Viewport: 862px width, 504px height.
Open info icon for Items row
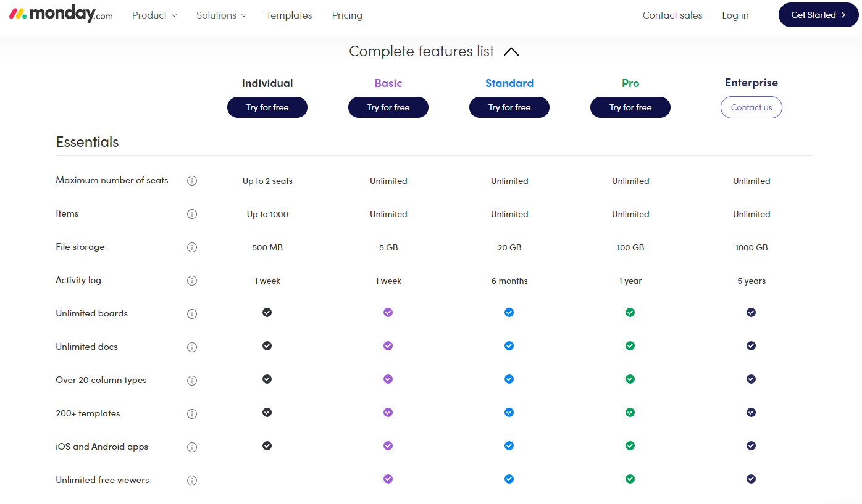coord(192,214)
